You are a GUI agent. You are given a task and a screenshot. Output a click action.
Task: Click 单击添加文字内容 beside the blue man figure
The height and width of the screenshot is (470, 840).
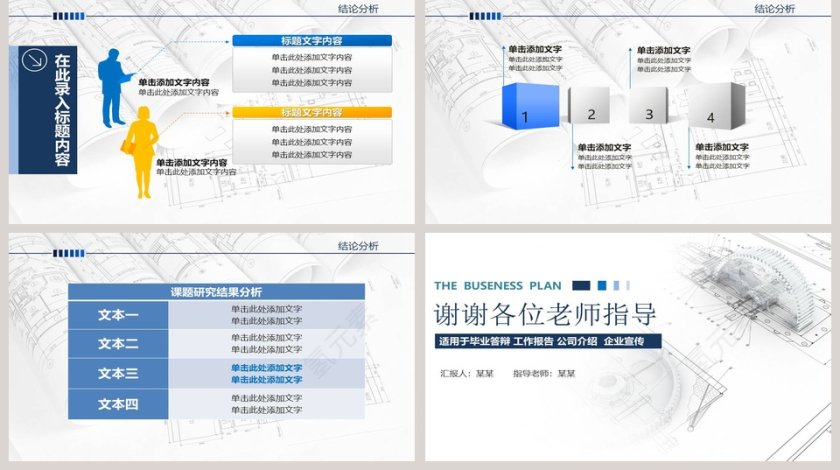click(174, 83)
